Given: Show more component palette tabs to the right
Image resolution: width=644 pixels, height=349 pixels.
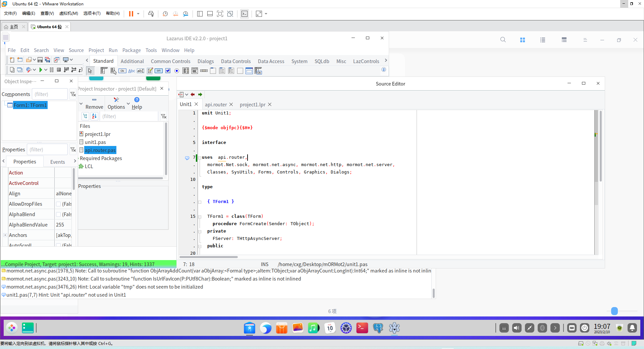Looking at the screenshot, I should tap(386, 60).
